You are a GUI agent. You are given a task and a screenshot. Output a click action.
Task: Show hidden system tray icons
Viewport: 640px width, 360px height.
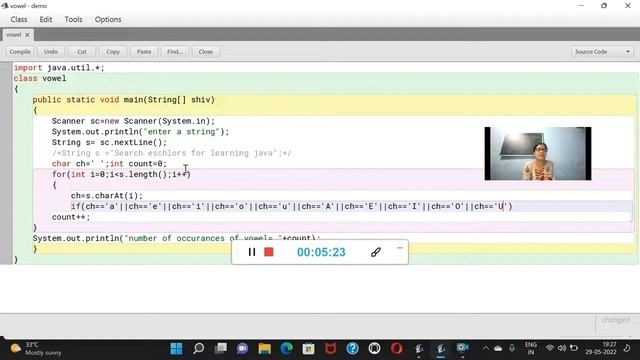(x=485, y=349)
